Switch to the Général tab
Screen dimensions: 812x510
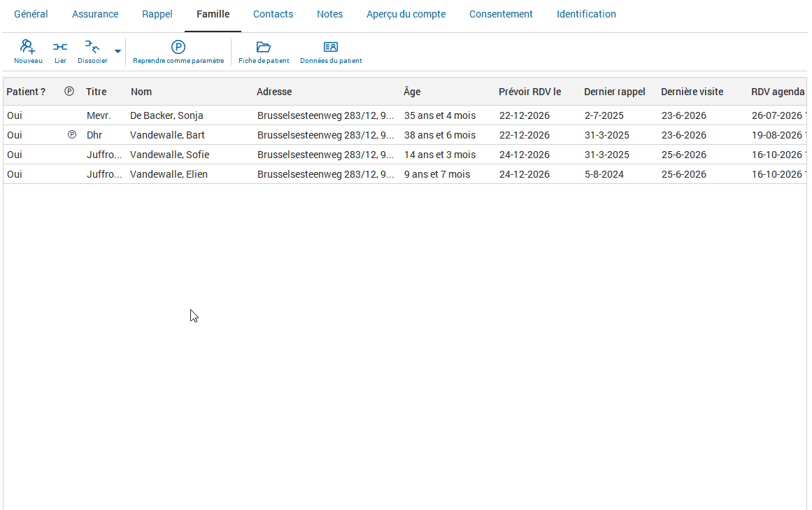[x=31, y=14]
